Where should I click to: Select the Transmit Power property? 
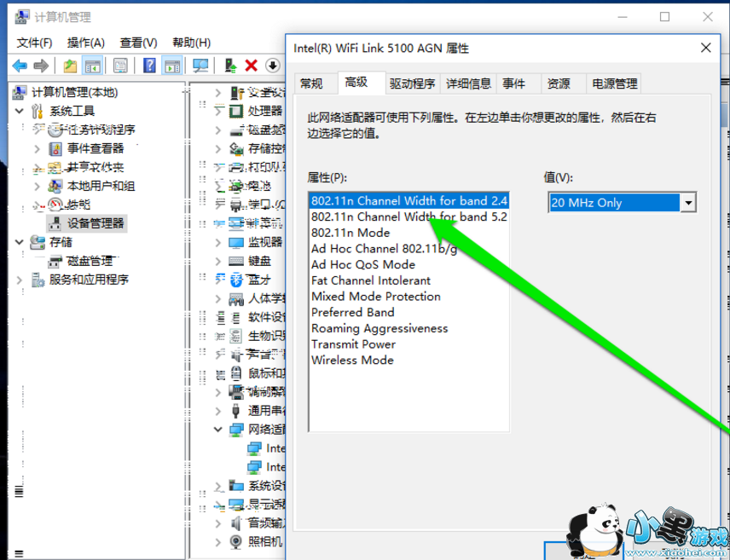[x=353, y=344]
